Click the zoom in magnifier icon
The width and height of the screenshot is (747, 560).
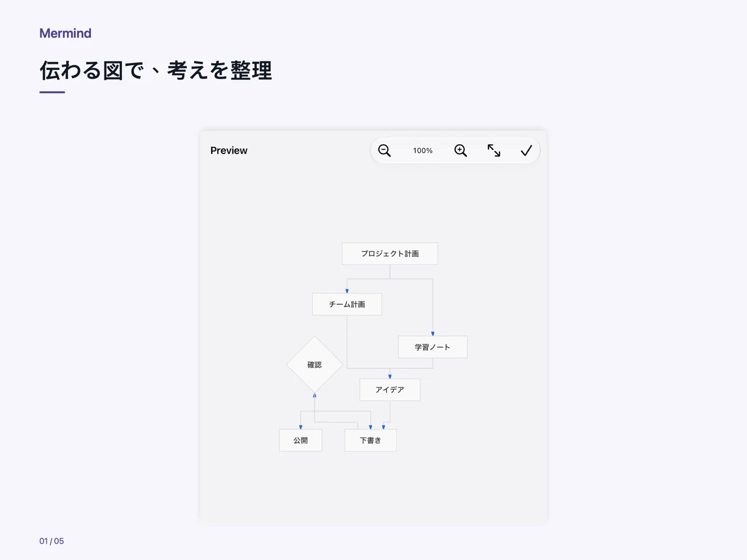(460, 150)
